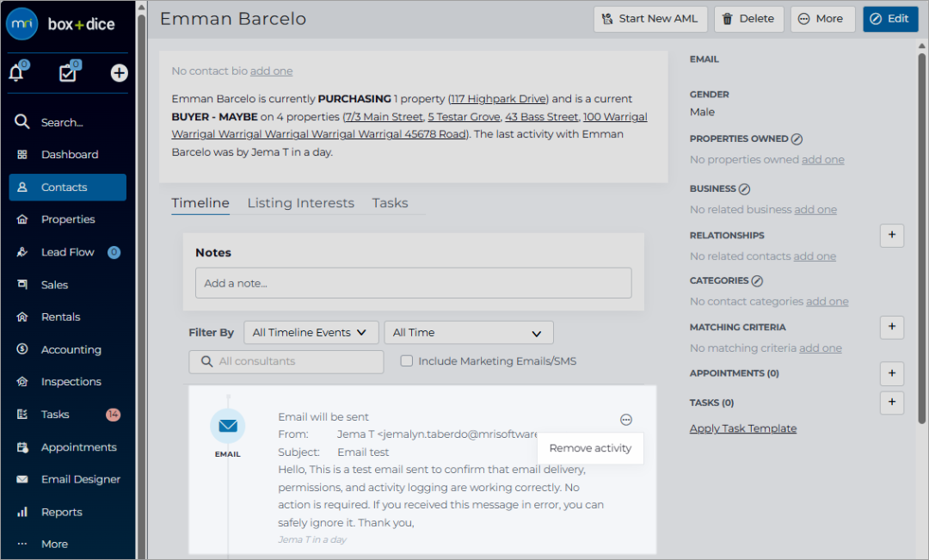Image resolution: width=929 pixels, height=560 pixels.
Task: Click the Add a note field
Action: click(413, 283)
